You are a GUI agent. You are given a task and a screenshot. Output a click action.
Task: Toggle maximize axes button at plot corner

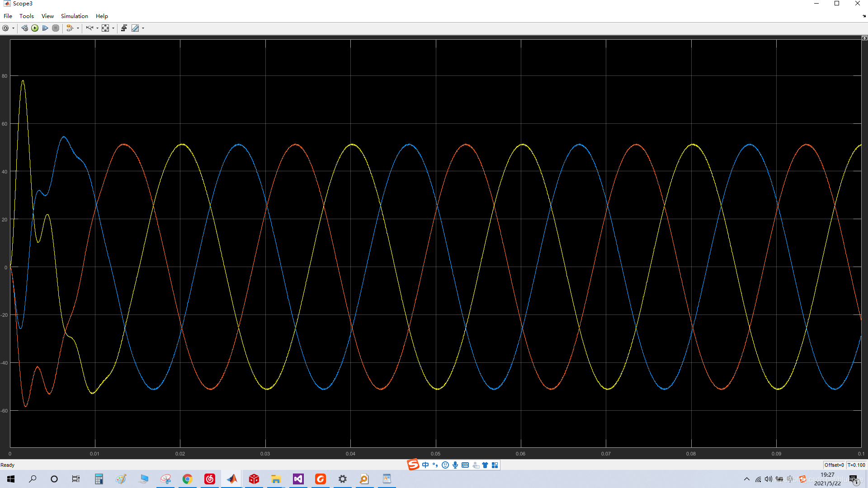pyautogui.click(x=864, y=38)
